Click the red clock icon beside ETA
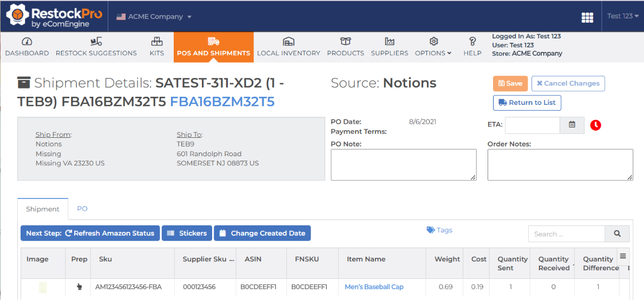This screenshot has height=300, width=644. click(595, 125)
